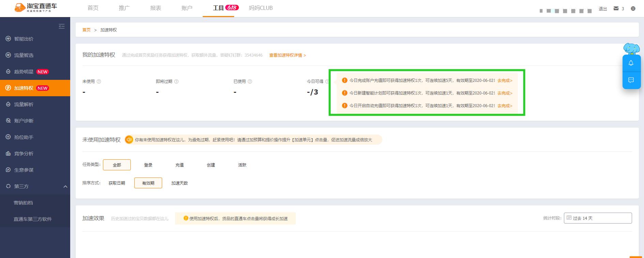Open the 妈妈CLUB top navigation tab
Viewport: 644px width, 258px height.
(261, 8)
